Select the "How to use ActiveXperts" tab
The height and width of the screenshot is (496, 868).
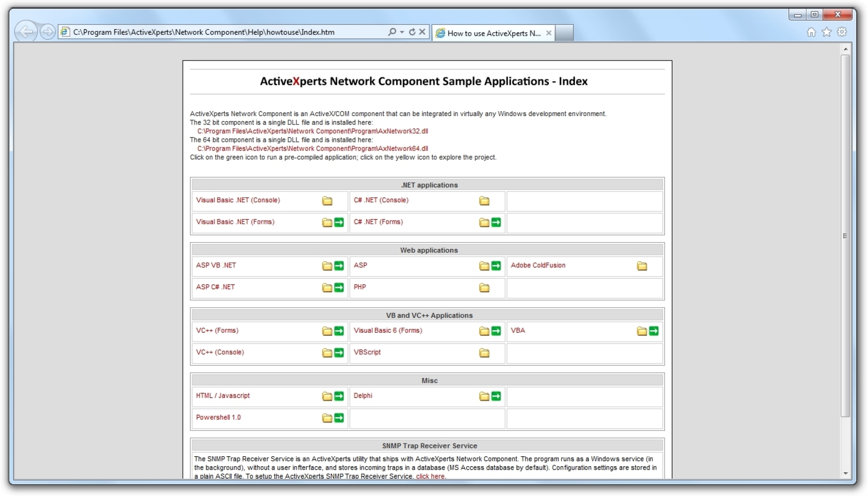click(x=489, y=34)
